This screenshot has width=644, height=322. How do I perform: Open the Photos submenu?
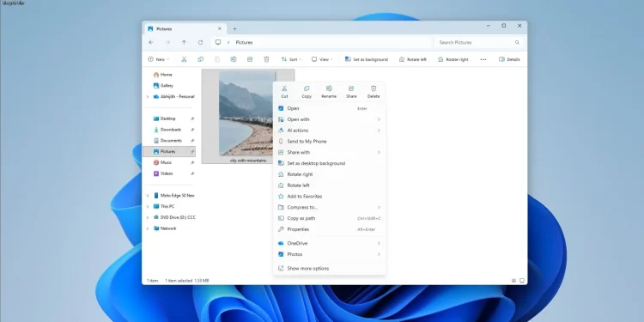329,254
